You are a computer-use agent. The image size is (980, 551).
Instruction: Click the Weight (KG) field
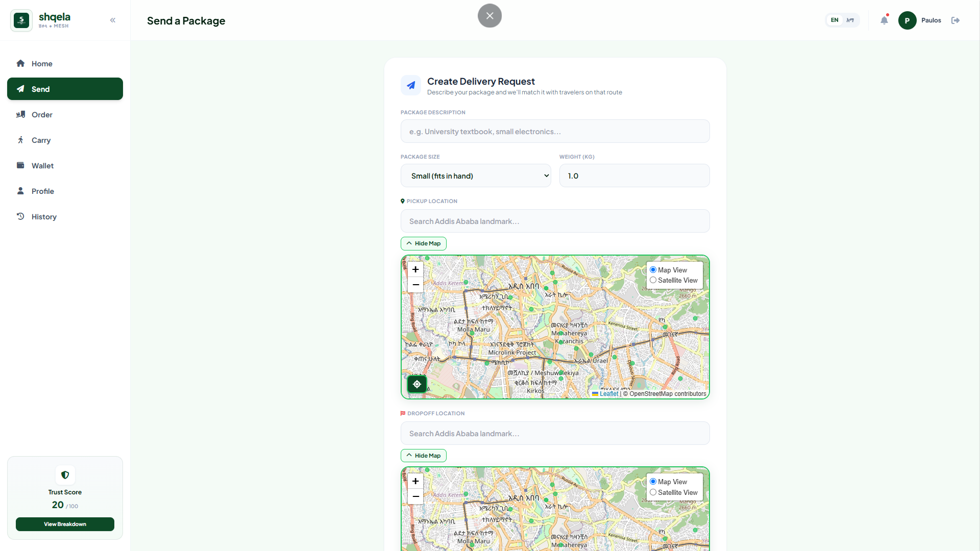point(634,176)
